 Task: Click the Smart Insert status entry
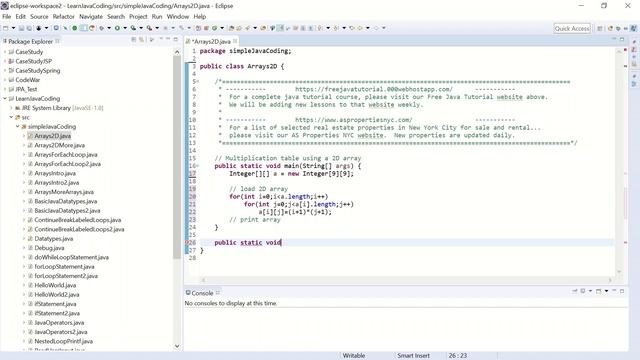(413, 356)
